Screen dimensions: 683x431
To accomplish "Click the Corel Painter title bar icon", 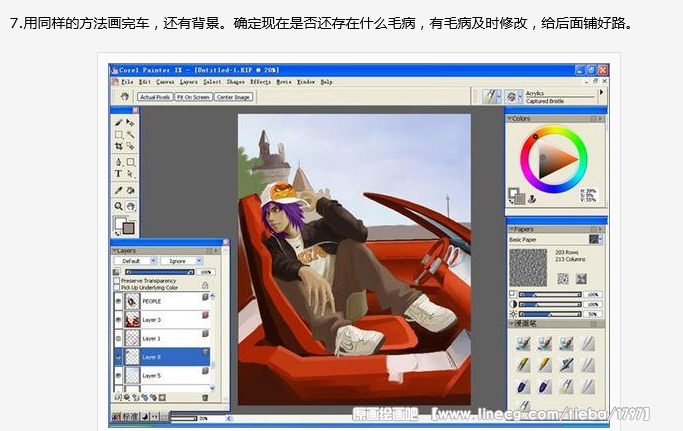I will point(115,70).
